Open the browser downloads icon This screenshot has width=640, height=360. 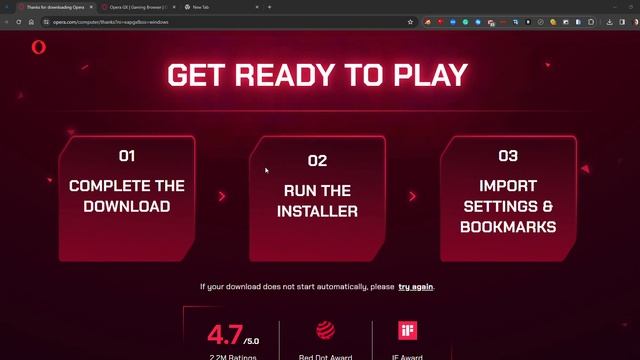pyautogui.click(x=609, y=22)
